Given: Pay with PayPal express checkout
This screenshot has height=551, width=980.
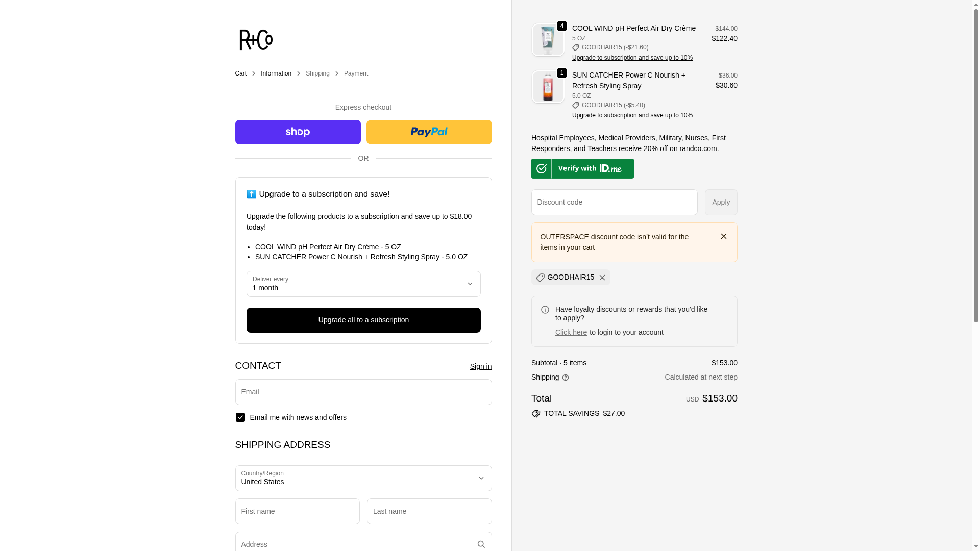Looking at the screenshot, I should [429, 132].
